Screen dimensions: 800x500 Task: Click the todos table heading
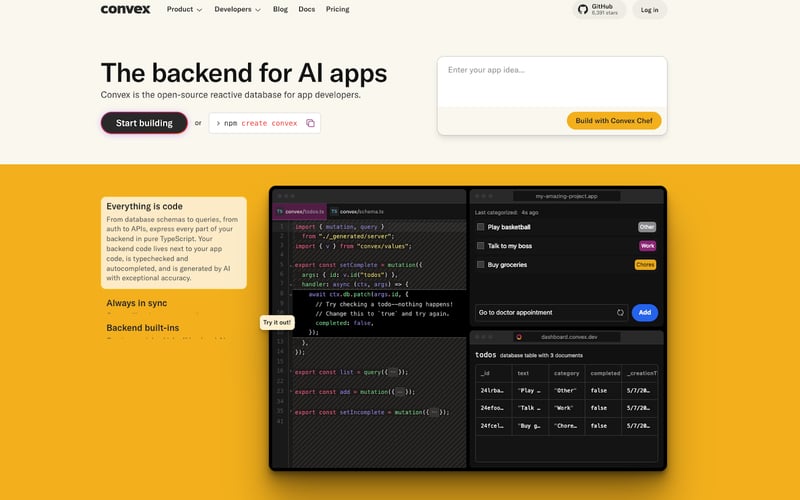485,355
